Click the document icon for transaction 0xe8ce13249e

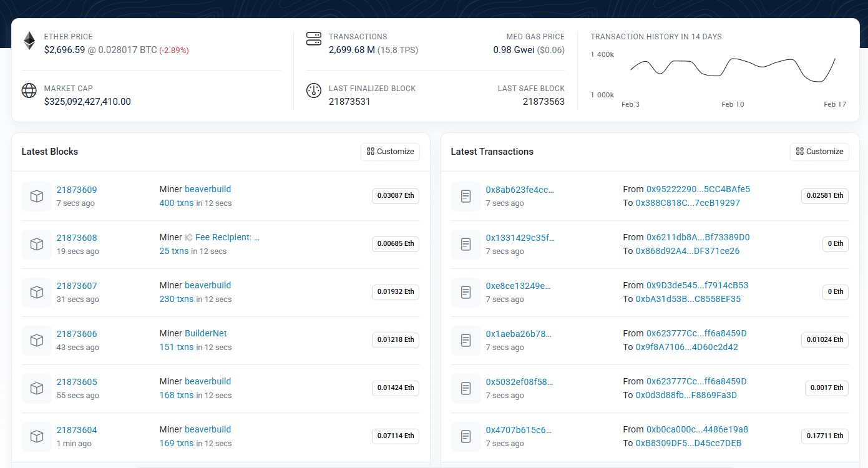[x=466, y=293]
